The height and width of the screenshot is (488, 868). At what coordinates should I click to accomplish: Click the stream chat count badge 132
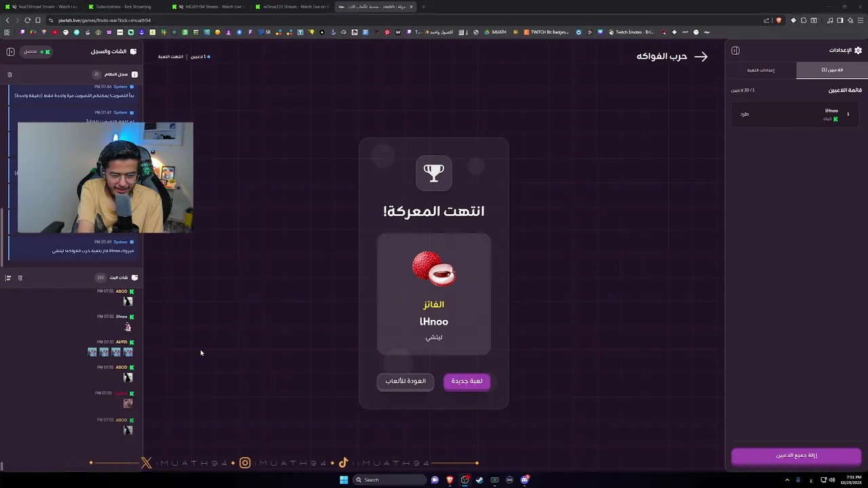point(100,278)
